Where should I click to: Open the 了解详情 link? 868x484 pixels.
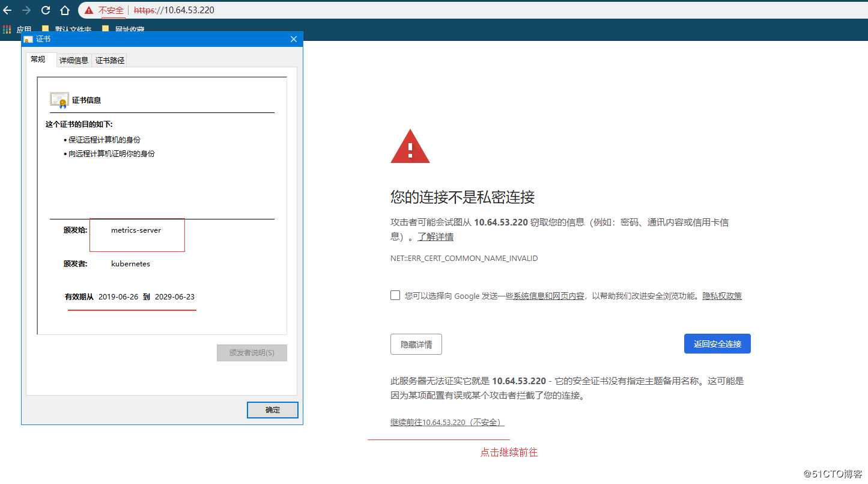tap(436, 237)
